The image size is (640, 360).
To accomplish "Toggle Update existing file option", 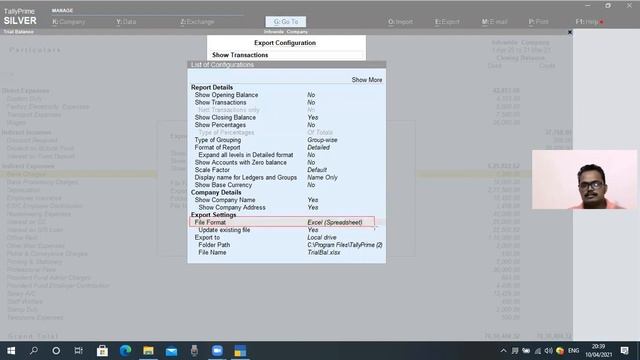I will [287, 230].
